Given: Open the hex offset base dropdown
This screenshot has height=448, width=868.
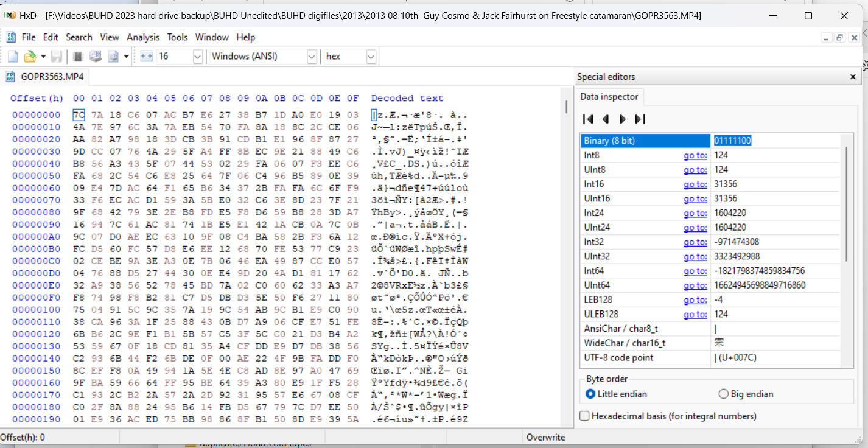Looking at the screenshot, I should click(350, 57).
